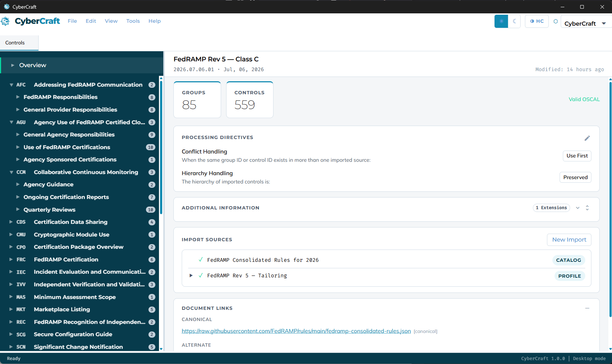This screenshot has width=612, height=364.
Task: Click the CATALOG tag badge
Action: click(569, 260)
